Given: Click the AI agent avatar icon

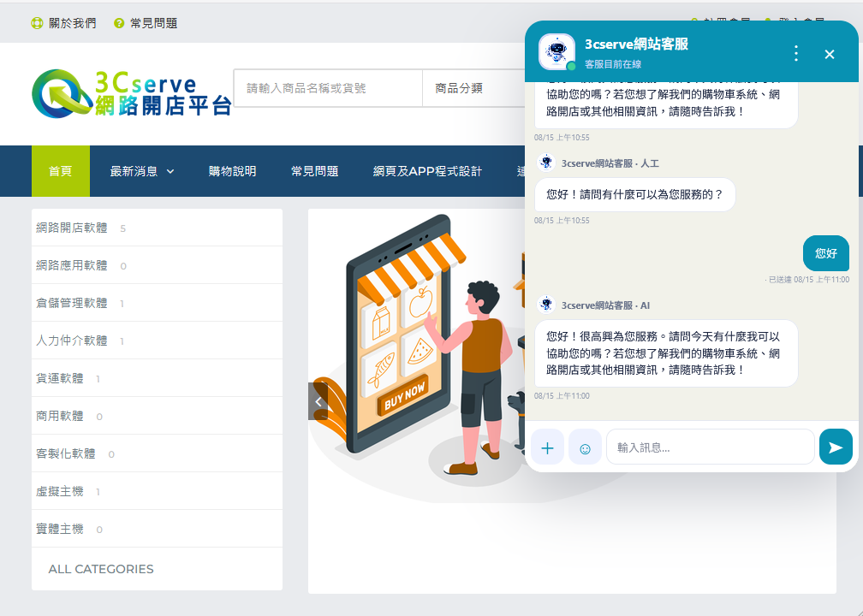Looking at the screenshot, I should 546,305.
